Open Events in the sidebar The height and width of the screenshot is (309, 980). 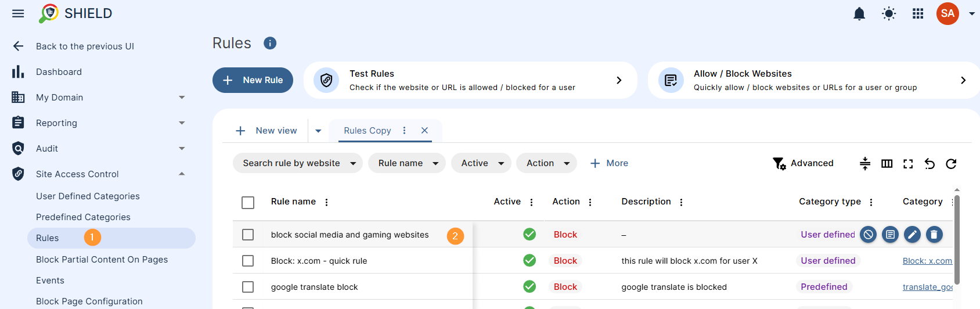tap(50, 281)
